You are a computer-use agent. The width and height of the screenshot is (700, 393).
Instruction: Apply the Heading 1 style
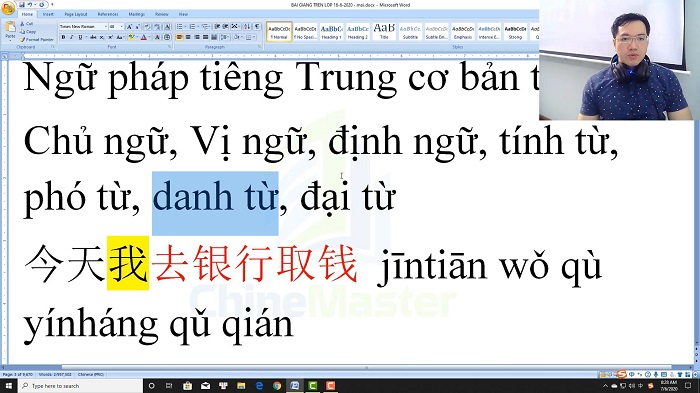(332, 31)
